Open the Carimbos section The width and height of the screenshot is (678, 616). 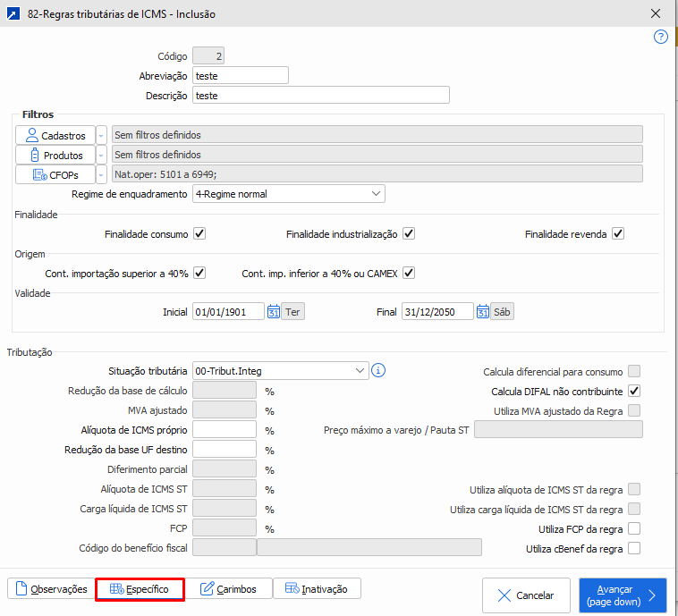click(228, 589)
